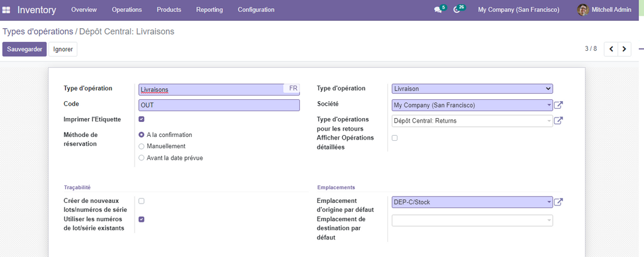644x257 pixels.
Task: Go to the next record arrow
Action: pos(624,49)
